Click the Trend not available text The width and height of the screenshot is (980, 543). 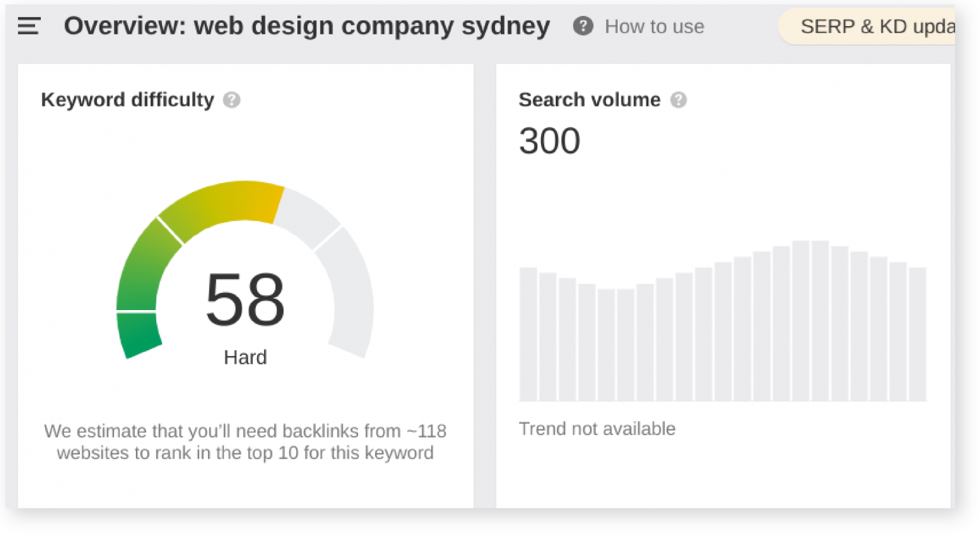pos(597,429)
